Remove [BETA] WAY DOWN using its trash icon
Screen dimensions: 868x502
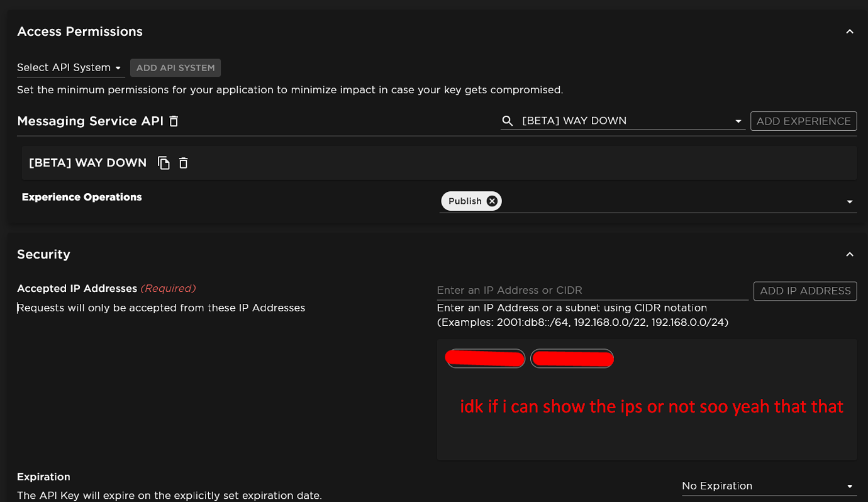tap(183, 162)
